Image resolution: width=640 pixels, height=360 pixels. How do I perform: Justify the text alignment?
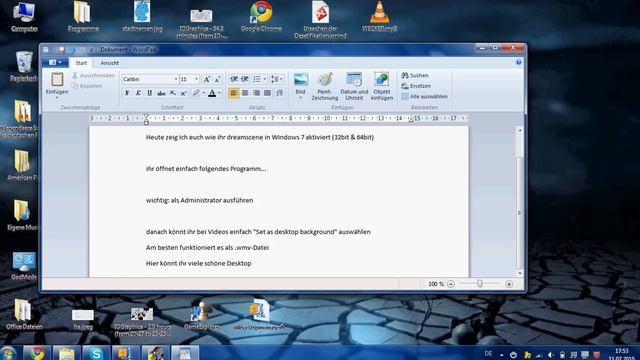267,93
